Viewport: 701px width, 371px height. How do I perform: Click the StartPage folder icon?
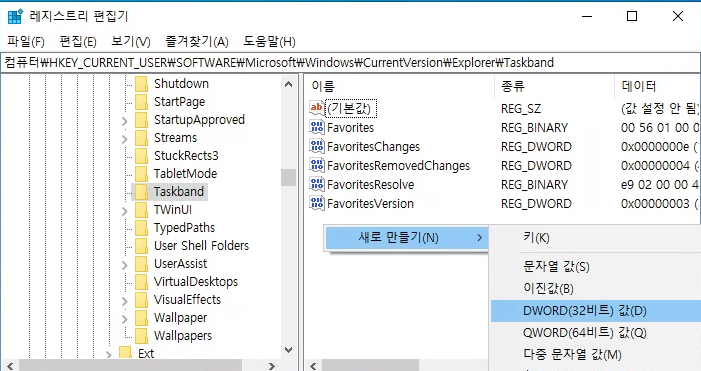[x=141, y=102]
